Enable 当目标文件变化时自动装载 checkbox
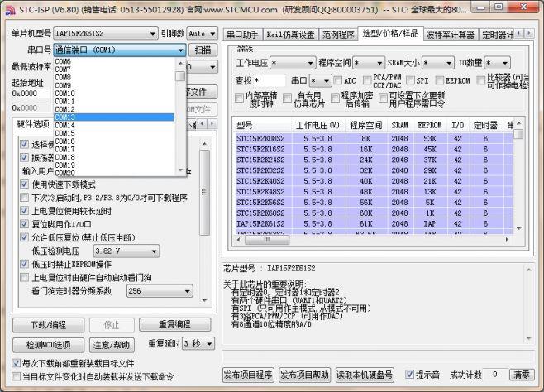 coord(16,376)
